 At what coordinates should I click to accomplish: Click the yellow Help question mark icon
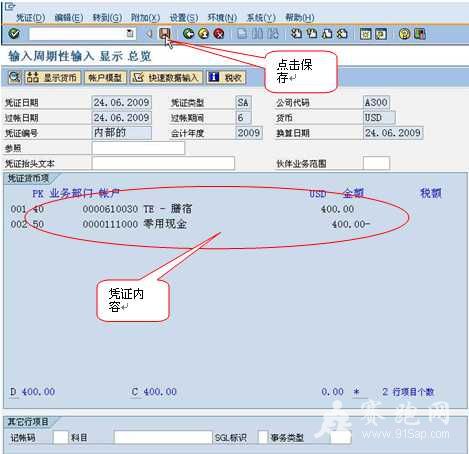(x=405, y=34)
